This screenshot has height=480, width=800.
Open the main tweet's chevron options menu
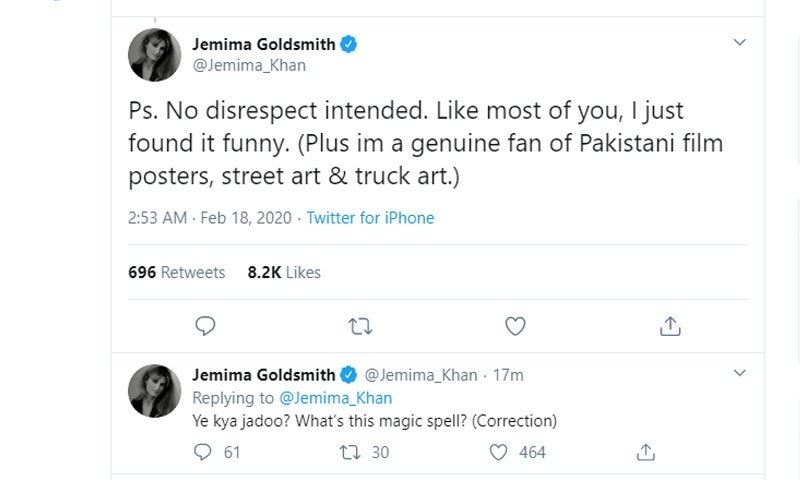coord(740,43)
